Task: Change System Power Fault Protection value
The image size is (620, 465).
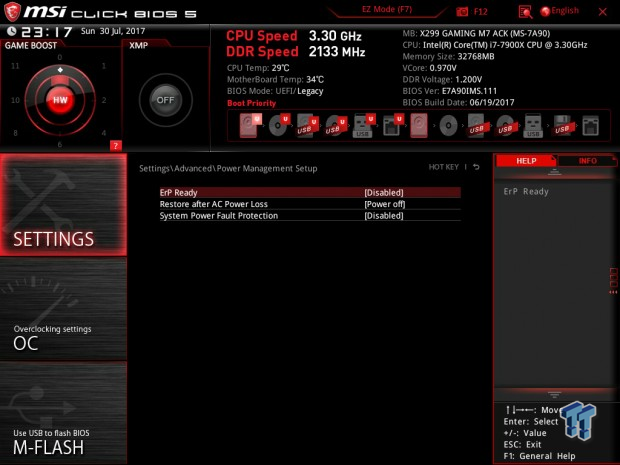Action: tap(384, 215)
